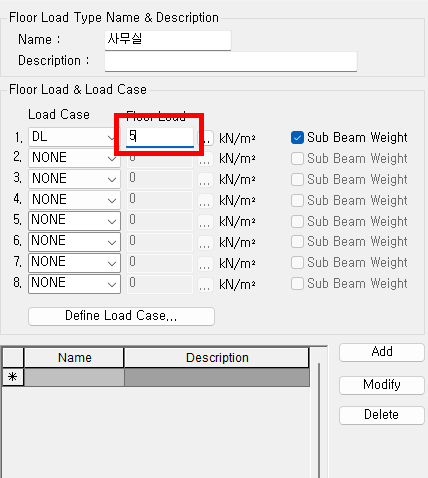428x478 pixels.
Task: Open Load Case 3 NONE dropdown
Action: [74, 179]
